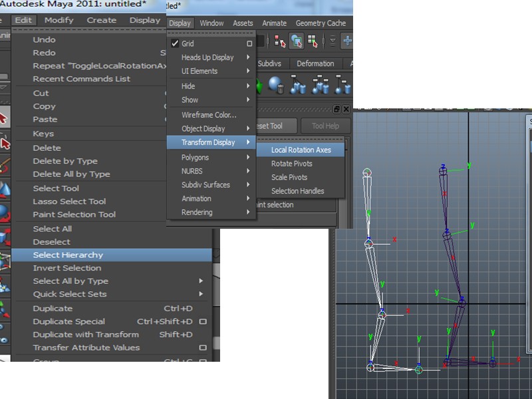Screen dimensions: 532x399
Task: Select the arrow Select tool in left toolbox
Action: [4, 118]
